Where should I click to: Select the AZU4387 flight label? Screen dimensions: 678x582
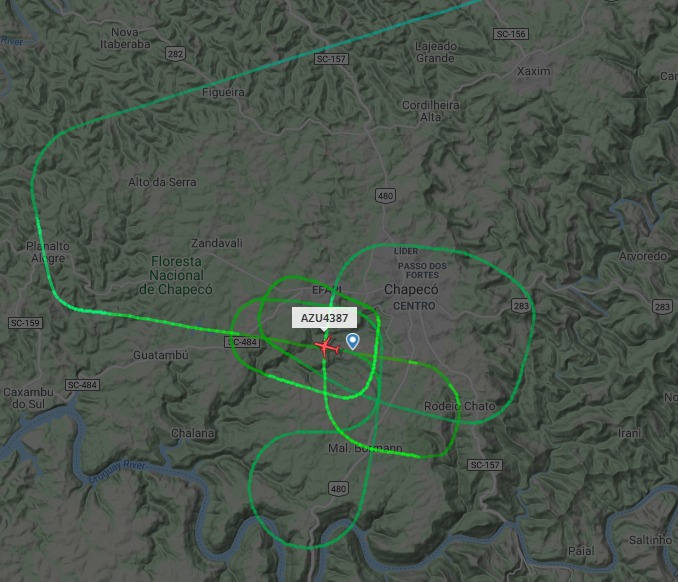(x=324, y=318)
